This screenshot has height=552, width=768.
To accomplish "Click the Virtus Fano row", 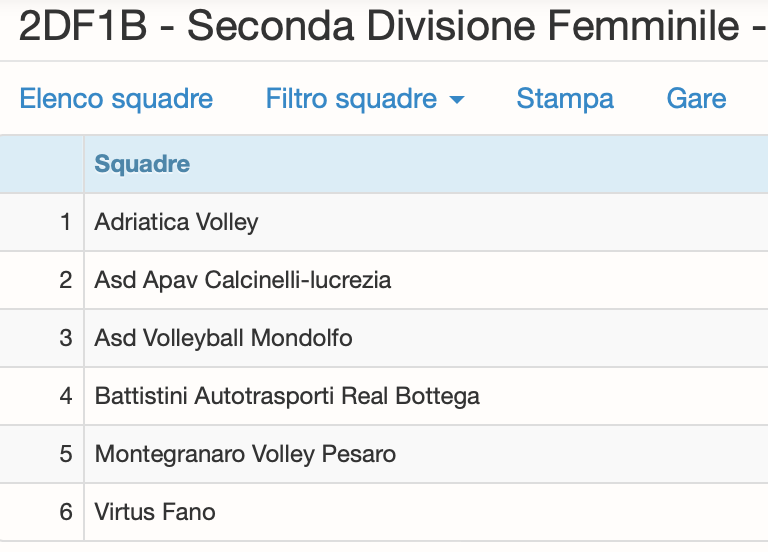I will [384, 512].
